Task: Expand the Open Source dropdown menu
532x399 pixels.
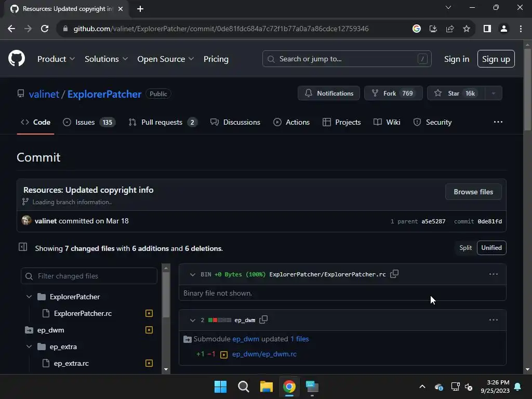Action: 166,59
